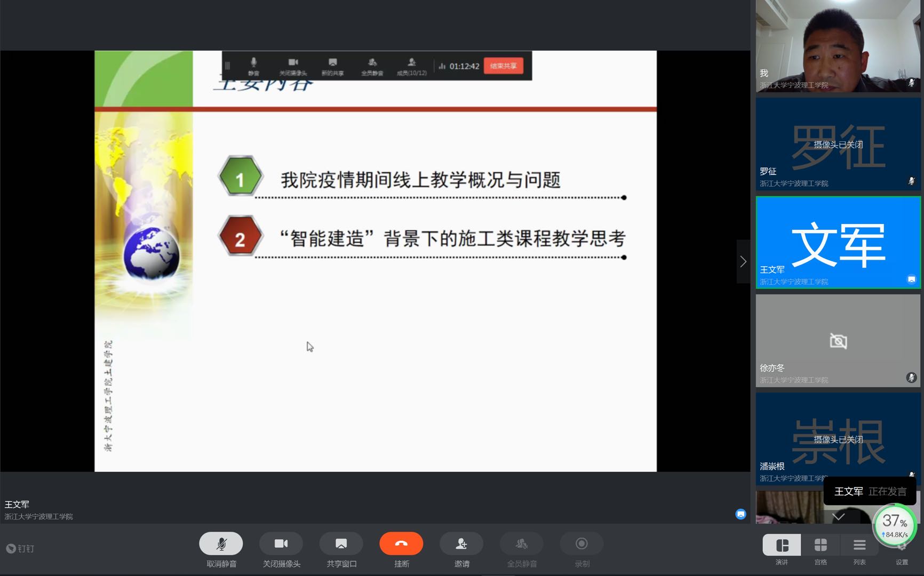Switch to the 演讲 speaker layout
The height and width of the screenshot is (576, 924).
[782, 546]
